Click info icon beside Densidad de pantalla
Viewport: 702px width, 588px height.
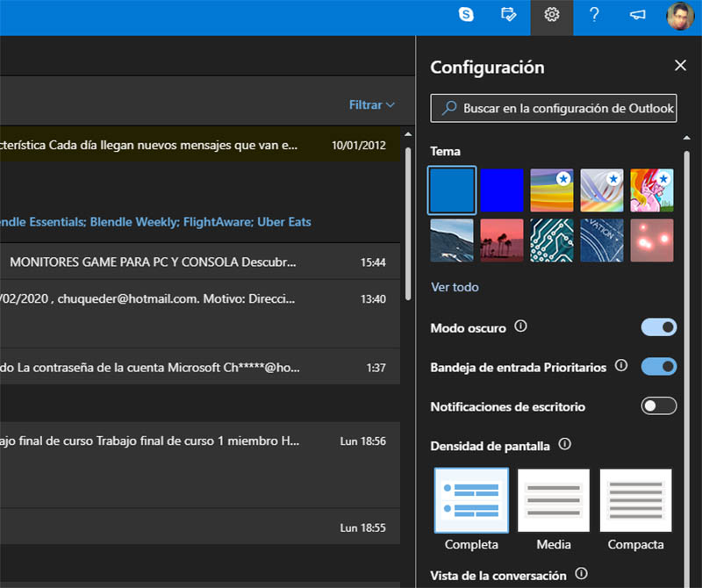coord(564,445)
